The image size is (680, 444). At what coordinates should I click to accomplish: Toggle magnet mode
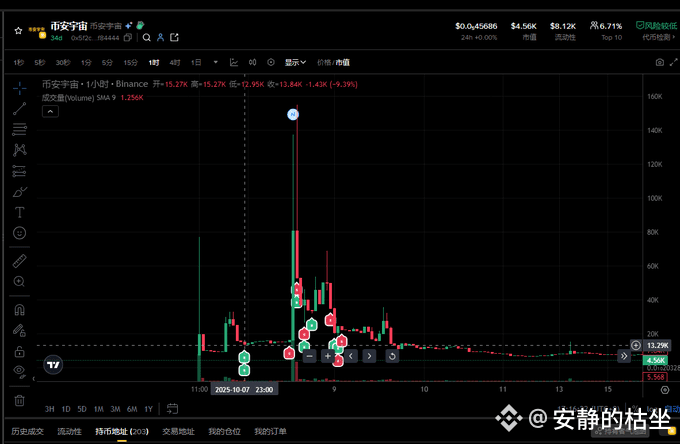pos(20,310)
